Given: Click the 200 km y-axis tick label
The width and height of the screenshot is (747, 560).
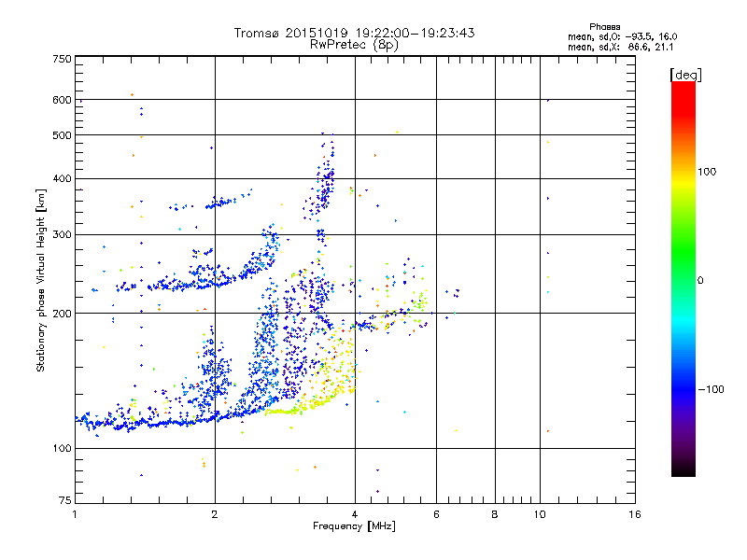Looking at the screenshot, I should pyautogui.click(x=62, y=314).
